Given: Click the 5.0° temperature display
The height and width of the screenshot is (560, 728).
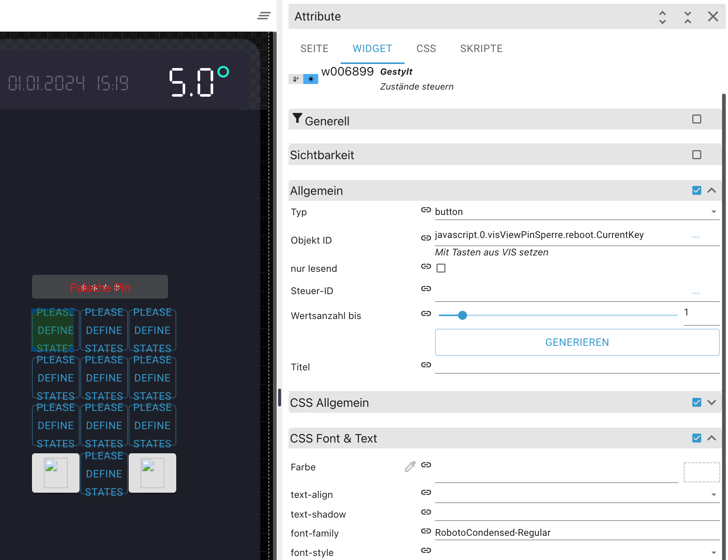Looking at the screenshot, I should (x=199, y=82).
